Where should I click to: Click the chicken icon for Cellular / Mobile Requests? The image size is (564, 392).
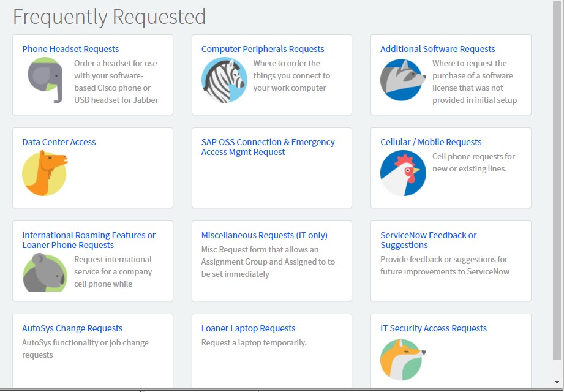(403, 173)
